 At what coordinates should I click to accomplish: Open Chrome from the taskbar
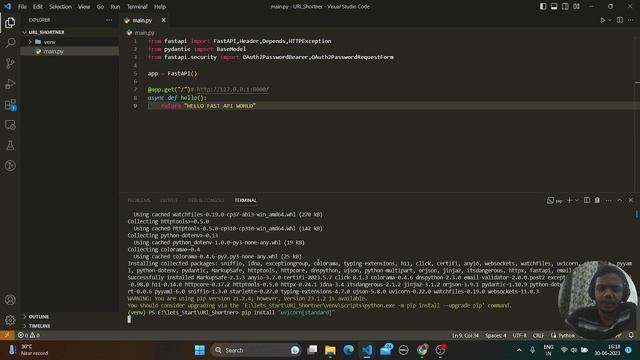point(422,350)
